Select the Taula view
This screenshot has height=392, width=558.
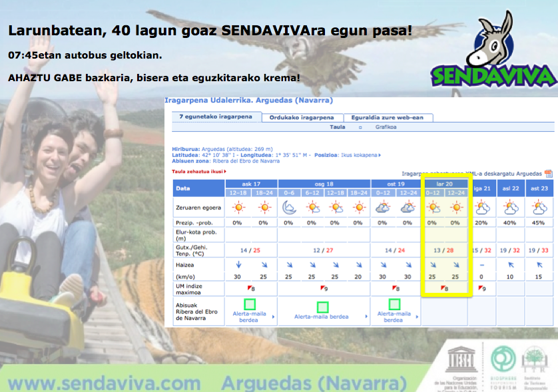point(338,127)
